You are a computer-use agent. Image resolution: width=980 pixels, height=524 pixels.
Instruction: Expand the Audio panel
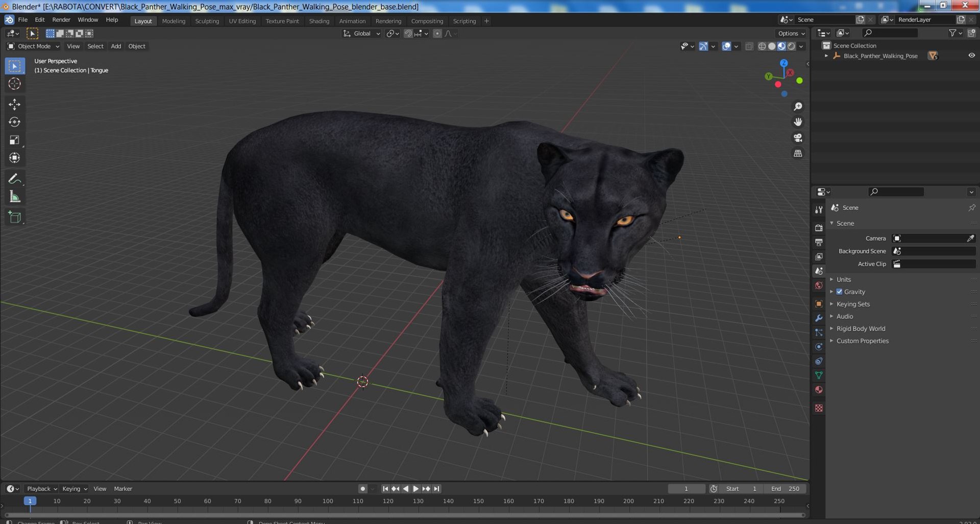844,316
